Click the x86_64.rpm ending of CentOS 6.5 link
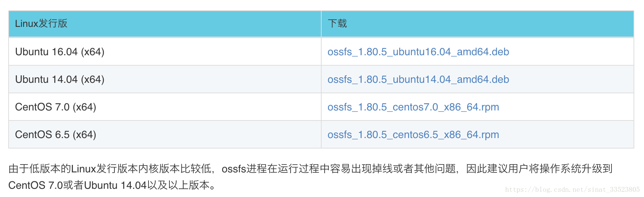 472,135
